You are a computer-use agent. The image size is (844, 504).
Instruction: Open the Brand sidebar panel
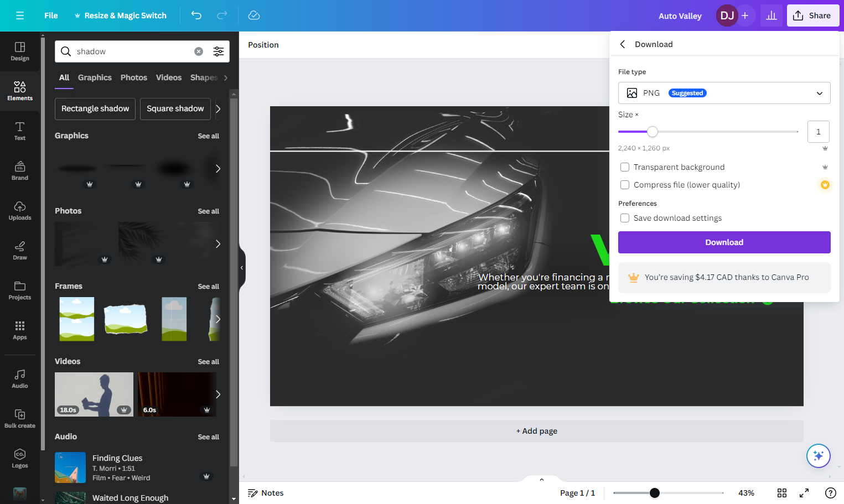coord(20,171)
